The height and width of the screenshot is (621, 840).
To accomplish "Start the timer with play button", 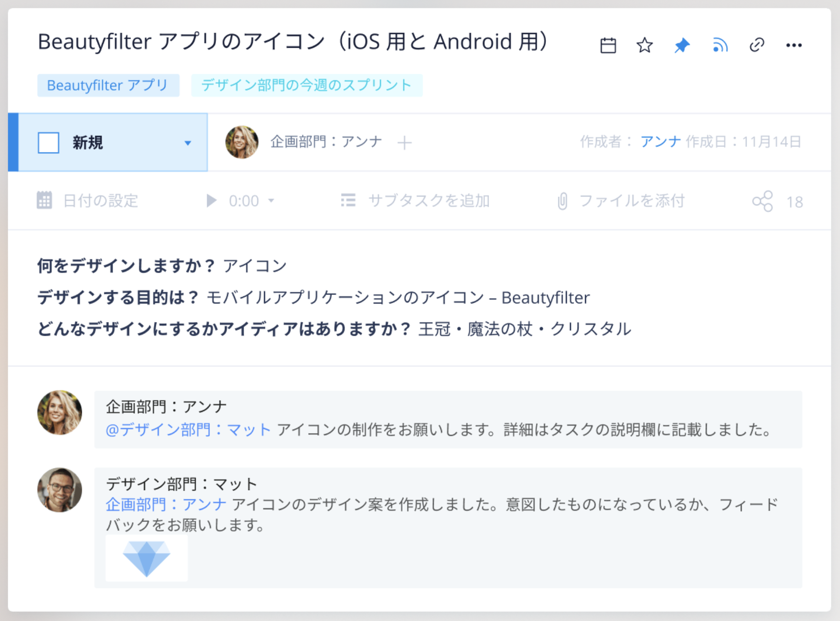I will [211, 201].
